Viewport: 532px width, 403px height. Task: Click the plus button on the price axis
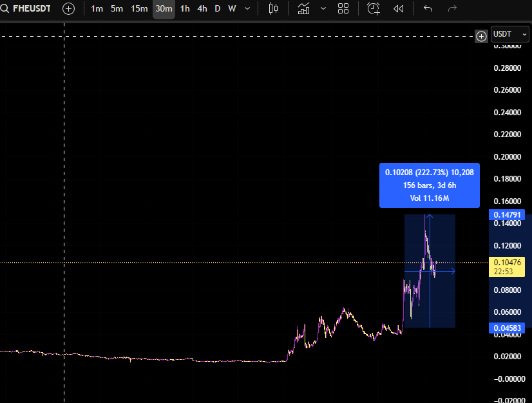point(481,36)
